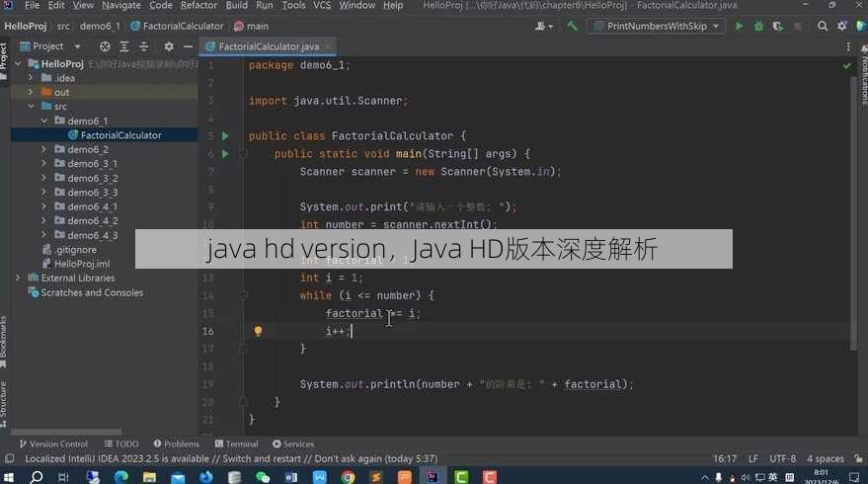Open the TODO tool window
Screen dimensions: 868x484
(121, 444)
